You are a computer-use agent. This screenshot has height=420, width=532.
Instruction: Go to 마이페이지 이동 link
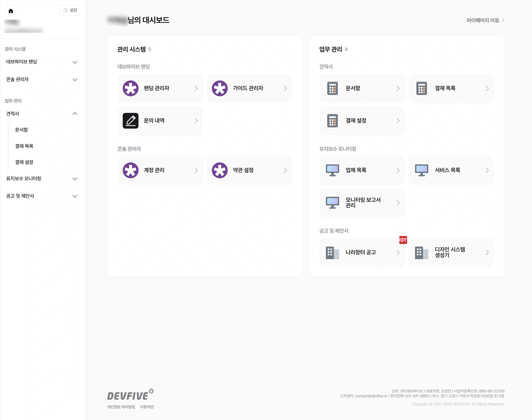pyautogui.click(x=485, y=20)
